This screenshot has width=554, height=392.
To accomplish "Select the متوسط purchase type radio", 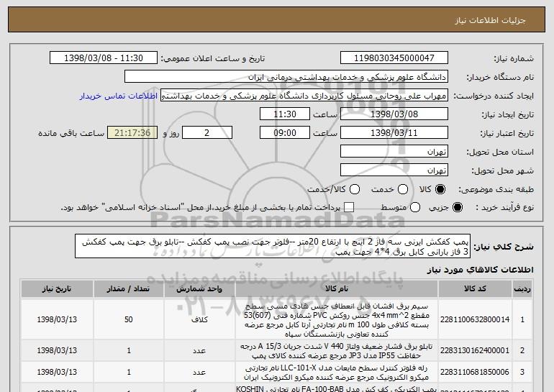I will (415, 207).
